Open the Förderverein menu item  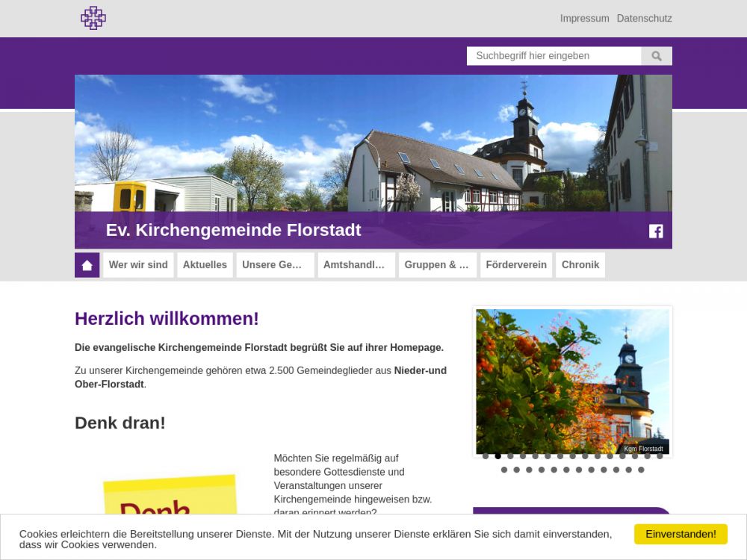tap(516, 265)
